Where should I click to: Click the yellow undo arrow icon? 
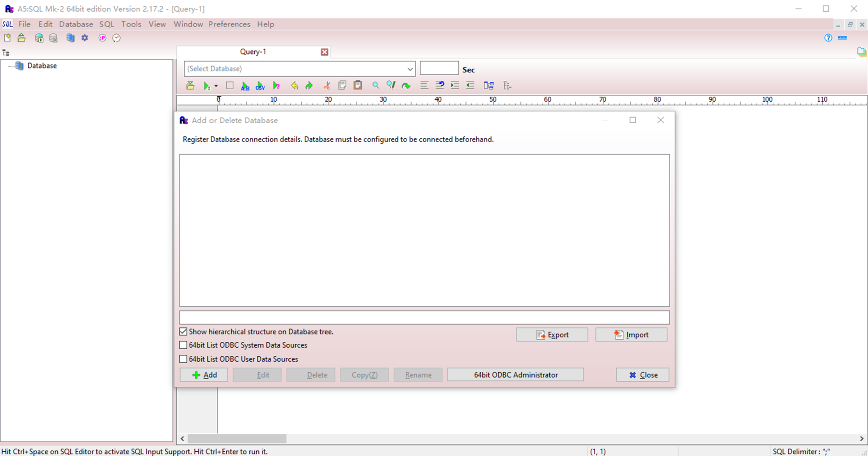pos(295,85)
